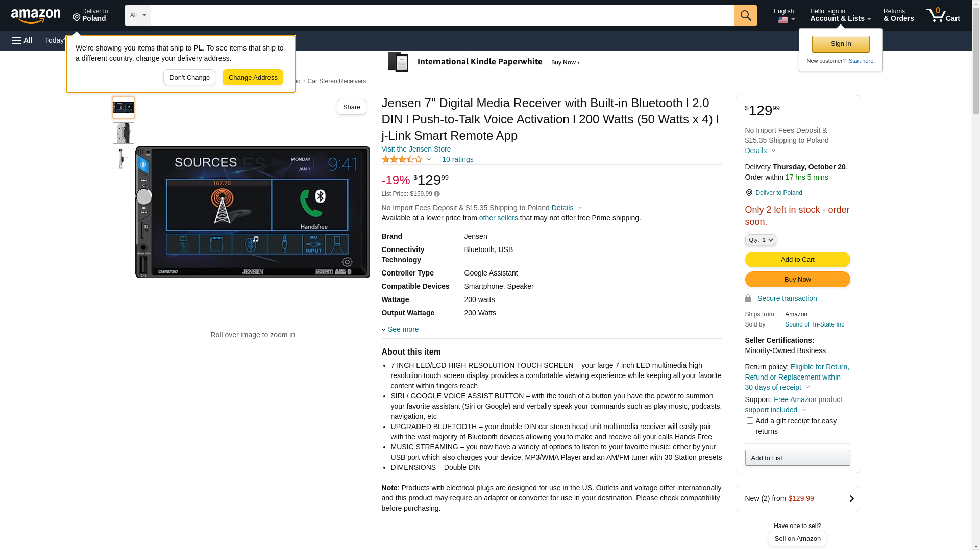Expand New (2) from $129.99 offers

(797, 498)
